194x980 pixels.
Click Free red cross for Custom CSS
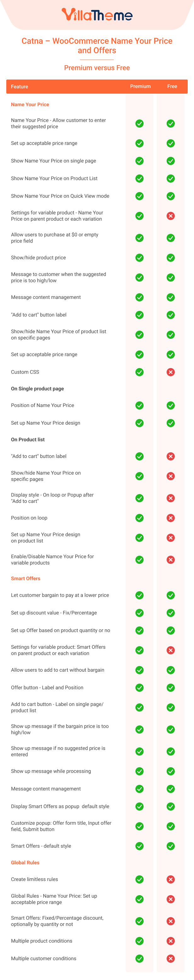tap(171, 372)
